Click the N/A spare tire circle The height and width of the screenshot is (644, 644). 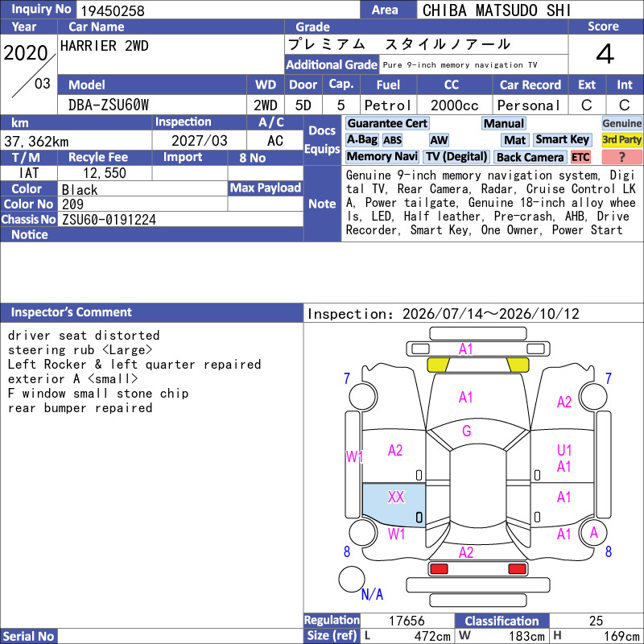point(352,579)
